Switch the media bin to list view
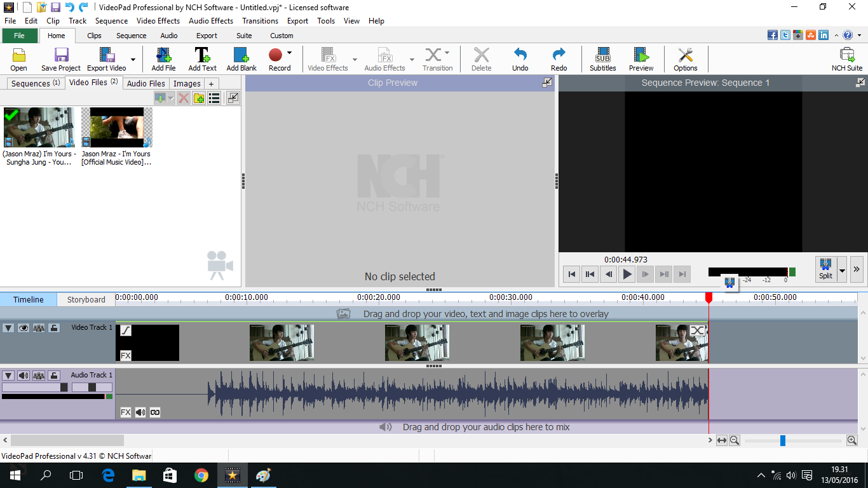The height and width of the screenshot is (488, 868). [214, 98]
